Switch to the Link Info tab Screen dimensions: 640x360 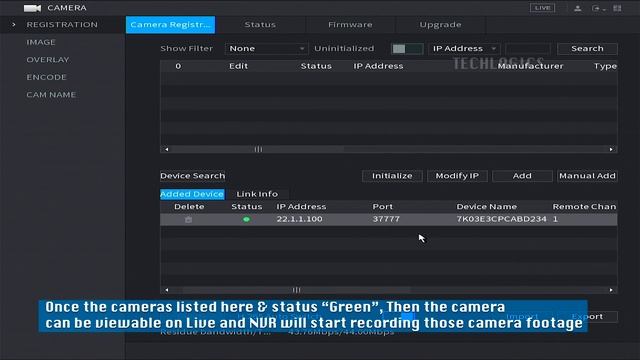pos(257,194)
